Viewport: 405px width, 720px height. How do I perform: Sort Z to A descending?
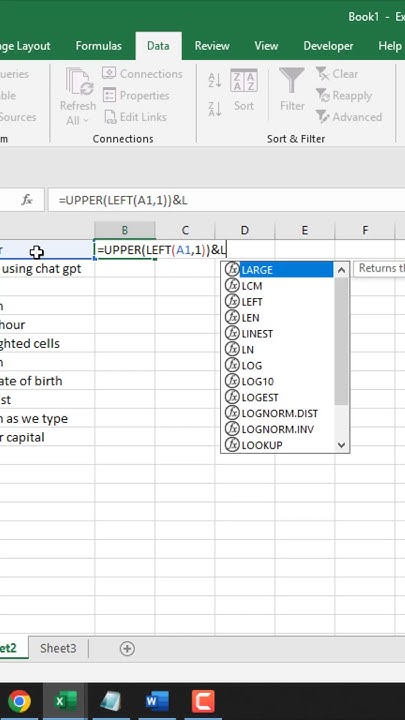[x=215, y=109]
